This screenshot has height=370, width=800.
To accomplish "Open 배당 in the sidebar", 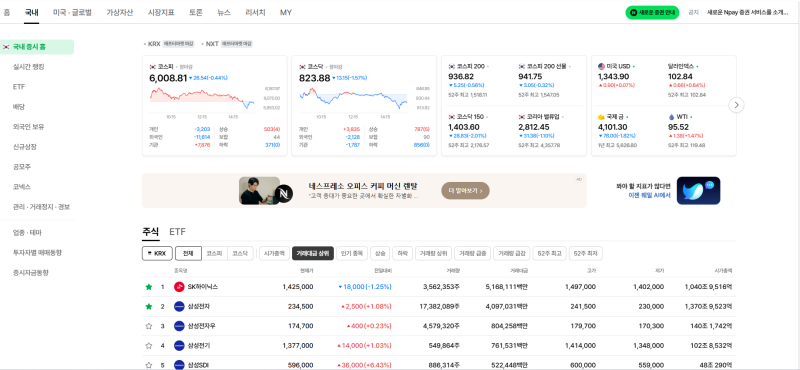I will (19, 107).
